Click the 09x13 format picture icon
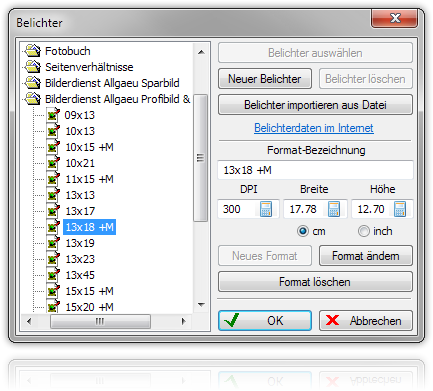This screenshot has height=391, width=433. tap(53, 115)
